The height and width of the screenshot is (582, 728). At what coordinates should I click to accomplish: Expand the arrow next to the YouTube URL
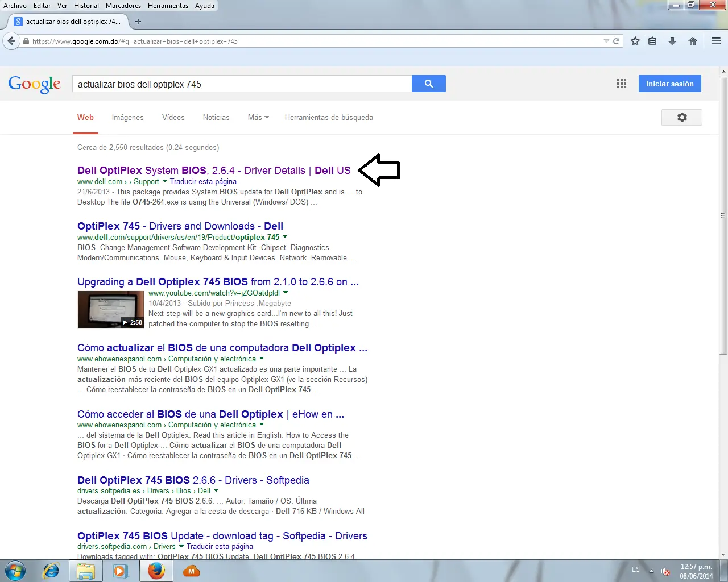[286, 293]
